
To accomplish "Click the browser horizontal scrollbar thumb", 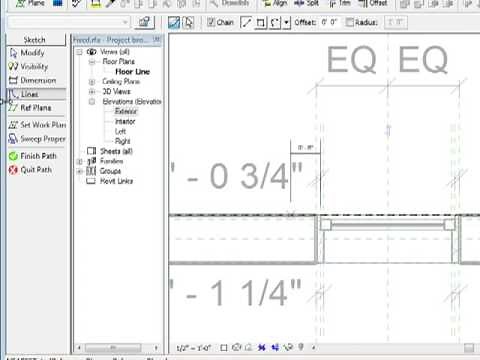I will click(x=113, y=348).
